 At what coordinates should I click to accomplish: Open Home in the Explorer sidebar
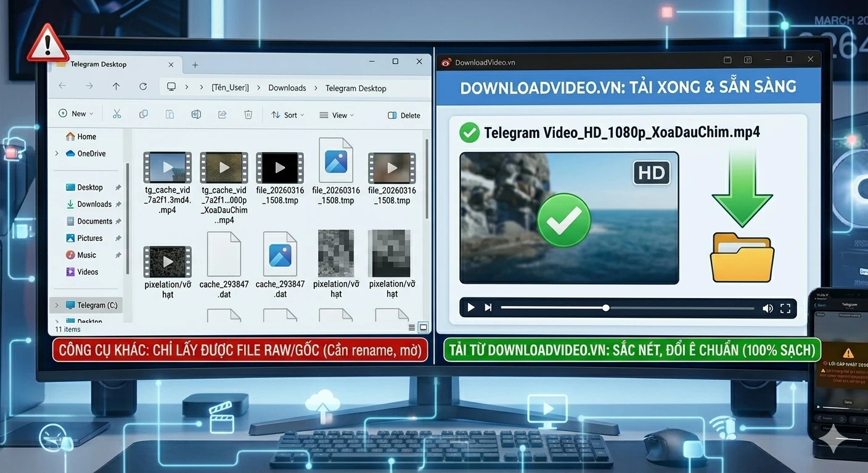80,137
